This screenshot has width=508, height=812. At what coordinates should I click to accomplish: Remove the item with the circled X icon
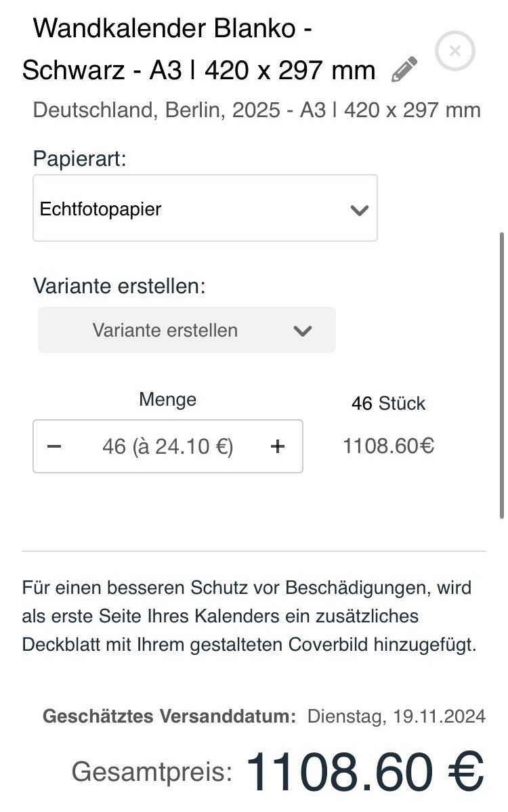[x=455, y=51]
